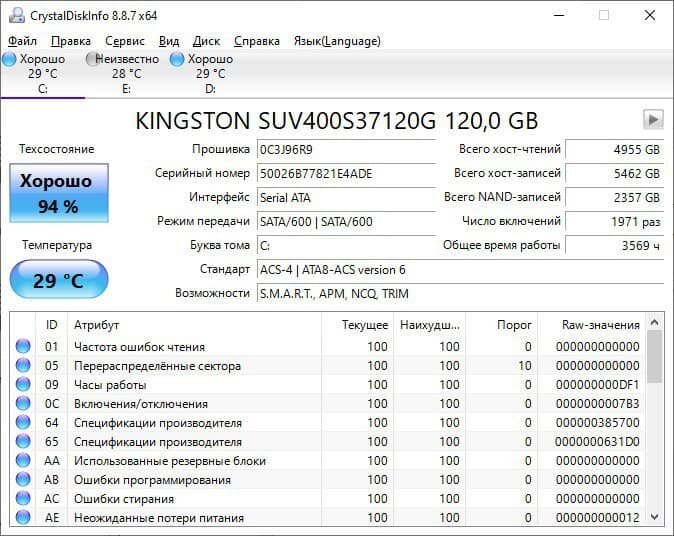The width and height of the screenshot is (674, 536).
Task: Select row Перераспределённые сектора
Action: pyautogui.click(x=328, y=366)
